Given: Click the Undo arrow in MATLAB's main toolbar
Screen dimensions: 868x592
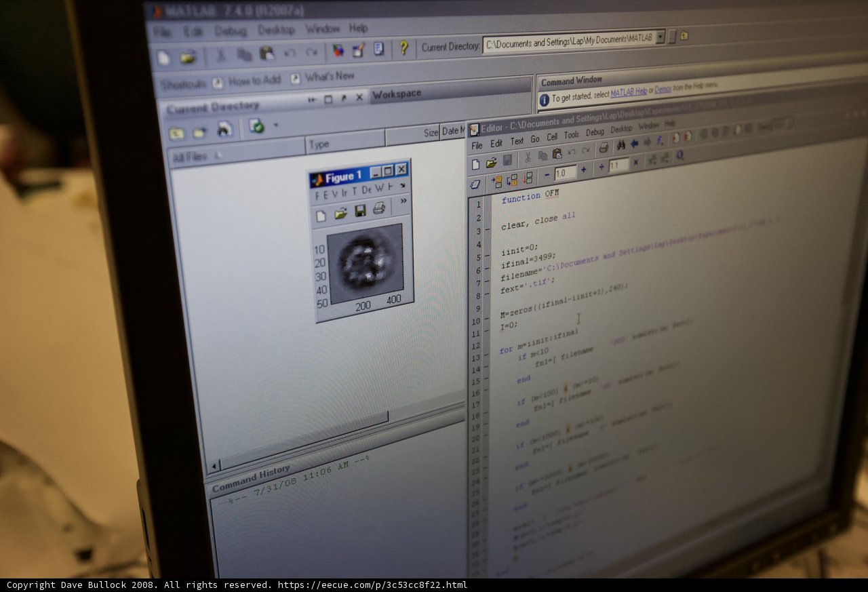Looking at the screenshot, I should (x=290, y=52).
